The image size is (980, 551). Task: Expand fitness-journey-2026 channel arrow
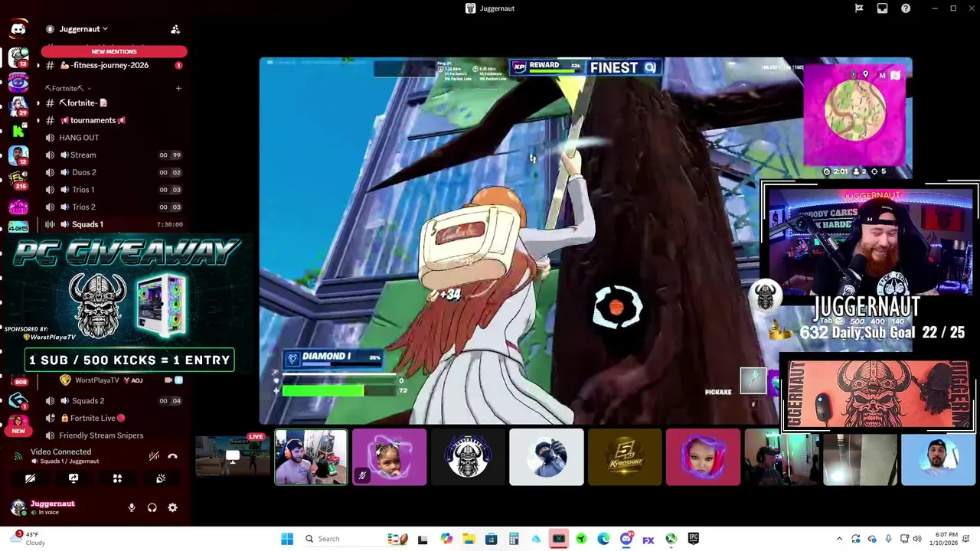click(38, 65)
